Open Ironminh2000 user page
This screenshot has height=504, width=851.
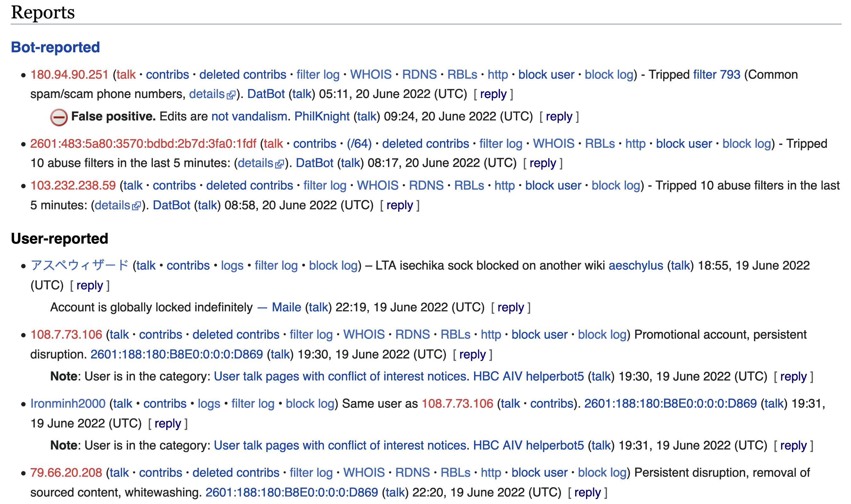(68, 404)
